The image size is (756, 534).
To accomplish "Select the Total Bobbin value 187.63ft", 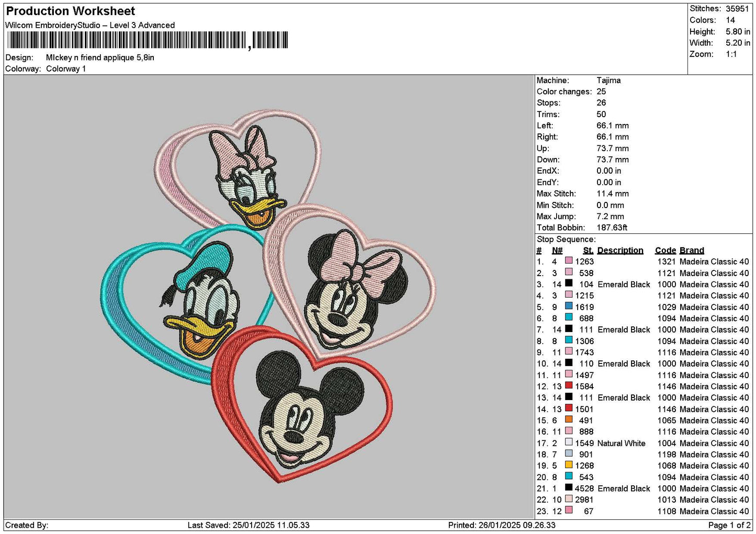I will click(x=612, y=228).
